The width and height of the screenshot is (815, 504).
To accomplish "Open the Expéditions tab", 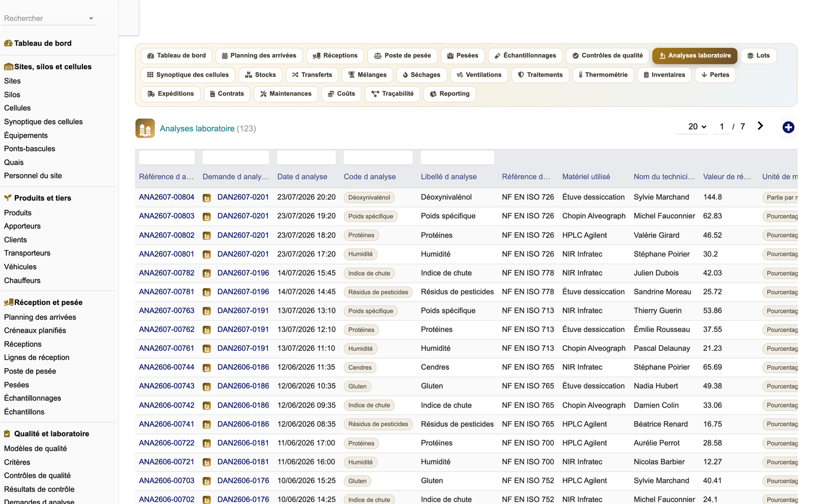I will tap(170, 94).
